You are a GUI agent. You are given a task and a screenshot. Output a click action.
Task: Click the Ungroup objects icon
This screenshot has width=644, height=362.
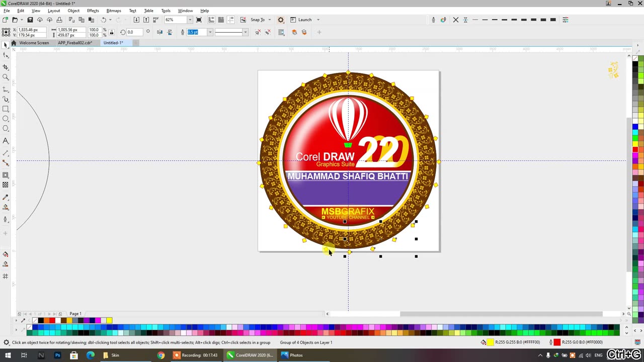coord(258,32)
